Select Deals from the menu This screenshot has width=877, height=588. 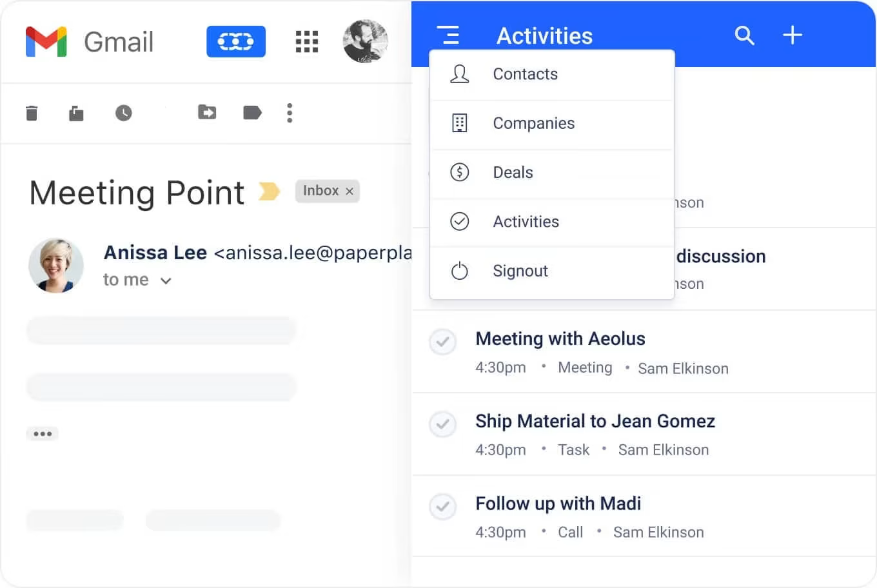[552, 173]
